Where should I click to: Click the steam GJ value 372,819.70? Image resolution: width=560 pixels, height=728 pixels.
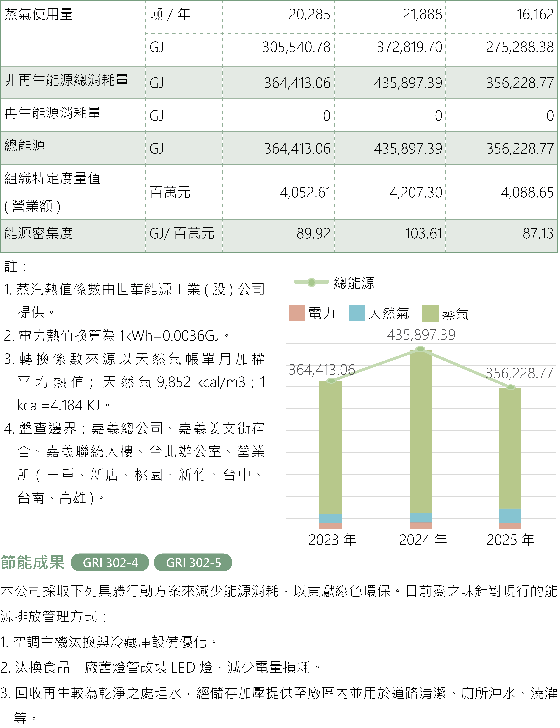[x=410, y=47]
